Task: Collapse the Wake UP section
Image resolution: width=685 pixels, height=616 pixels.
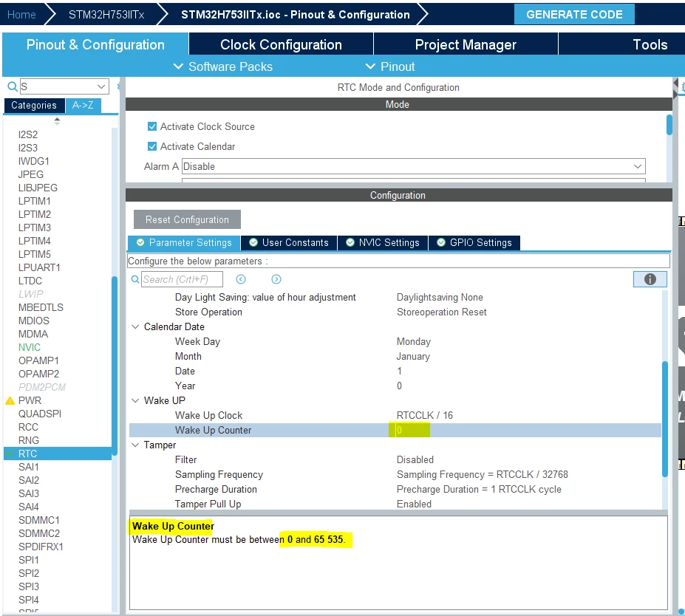Action: (135, 401)
